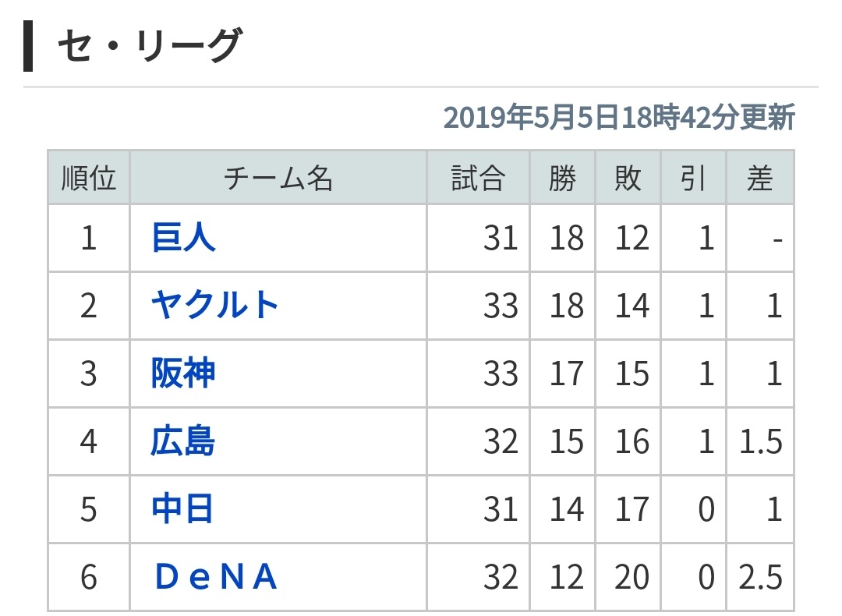Click the rank 1 cell for 巨人
Image resolution: width=842 pixels, height=616 pixels.
(89, 238)
